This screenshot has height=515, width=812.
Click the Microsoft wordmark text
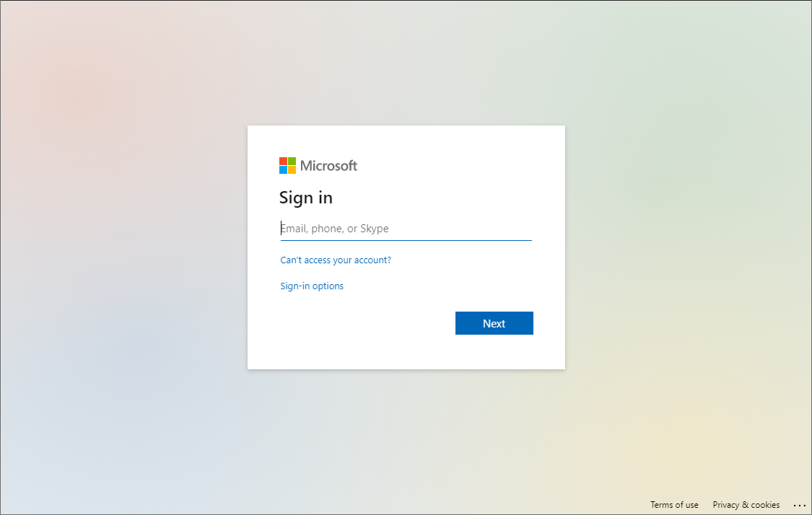[328, 166]
